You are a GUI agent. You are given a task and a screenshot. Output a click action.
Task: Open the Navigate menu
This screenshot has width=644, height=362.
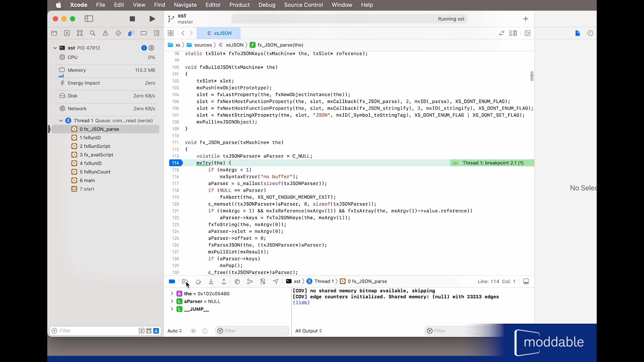tap(185, 5)
